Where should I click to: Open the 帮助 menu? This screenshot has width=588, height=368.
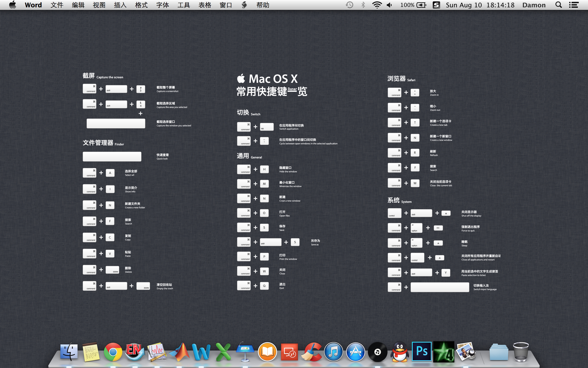tap(263, 5)
